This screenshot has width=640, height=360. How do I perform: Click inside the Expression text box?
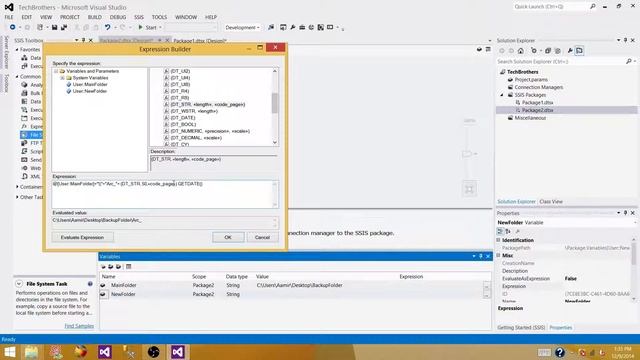[165, 194]
